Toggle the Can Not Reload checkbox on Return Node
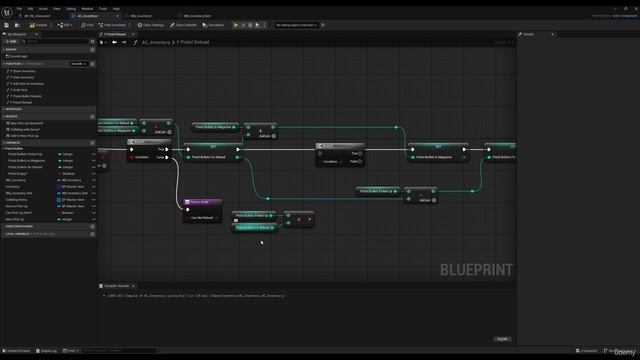 tap(216, 218)
